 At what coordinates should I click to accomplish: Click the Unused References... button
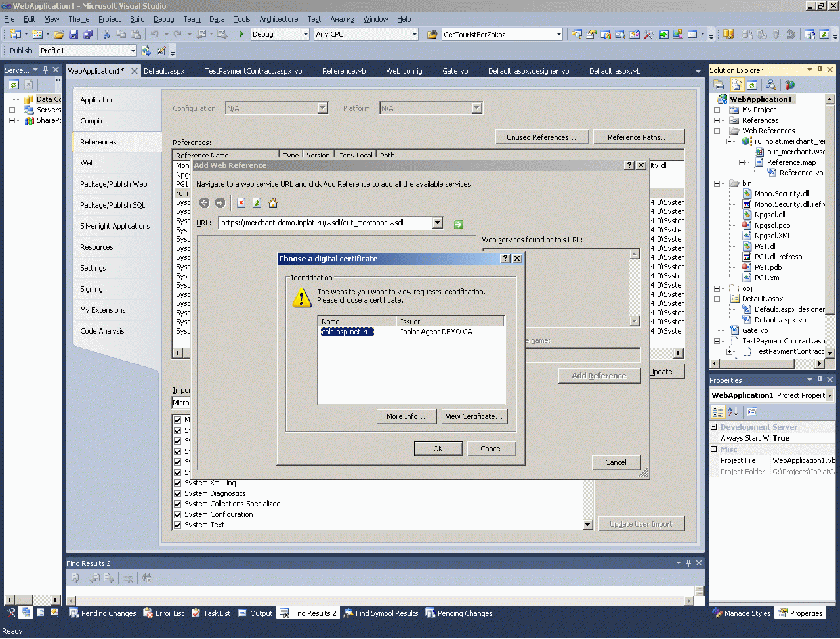[x=541, y=137]
